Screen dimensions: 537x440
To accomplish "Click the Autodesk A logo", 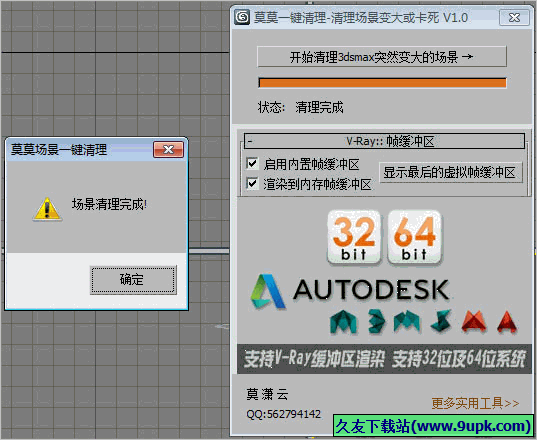I will click(268, 291).
